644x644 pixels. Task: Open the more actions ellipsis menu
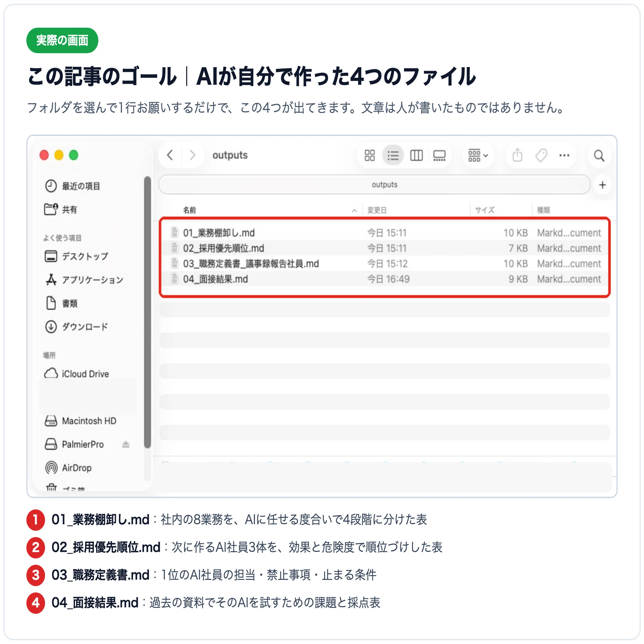pyautogui.click(x=564, y=155)
